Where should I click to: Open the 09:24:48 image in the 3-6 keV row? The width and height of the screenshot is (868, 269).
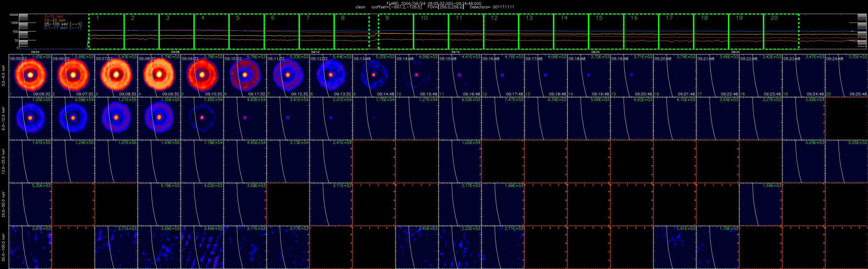pos(847,76)
